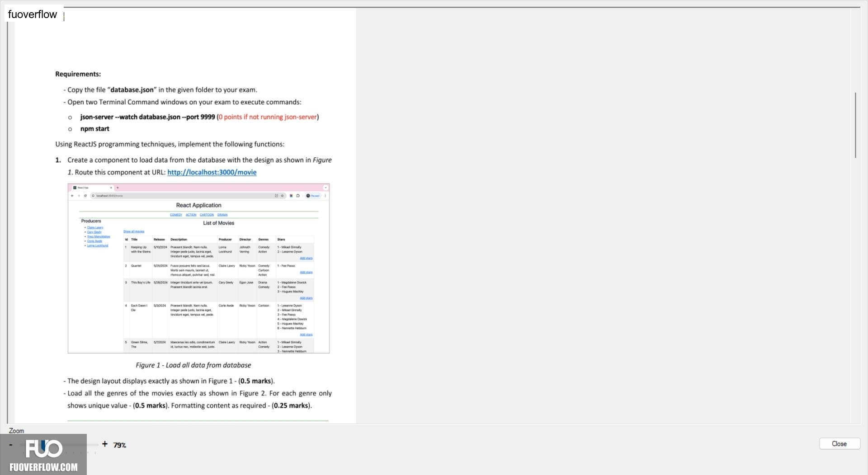Image resolution: width=868 pixels, height=475 pixels.
Task: Click the 79% zoom value
Action: point(120,445)
